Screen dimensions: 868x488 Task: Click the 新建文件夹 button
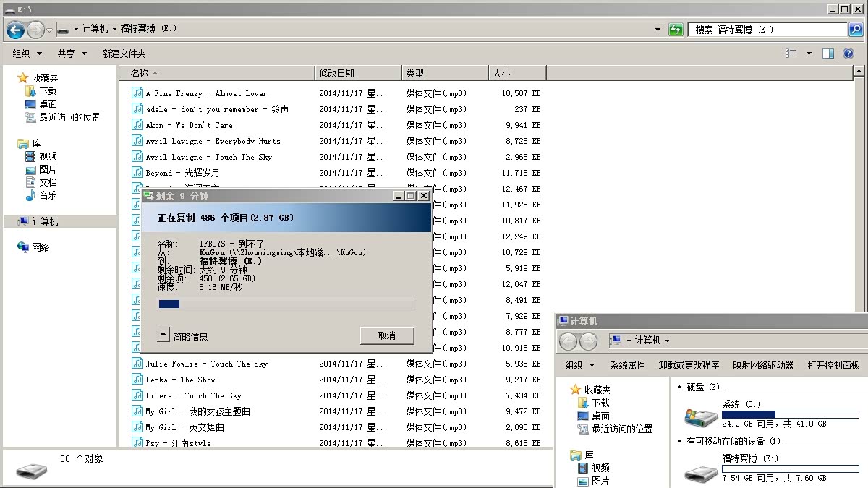(124, 53)
